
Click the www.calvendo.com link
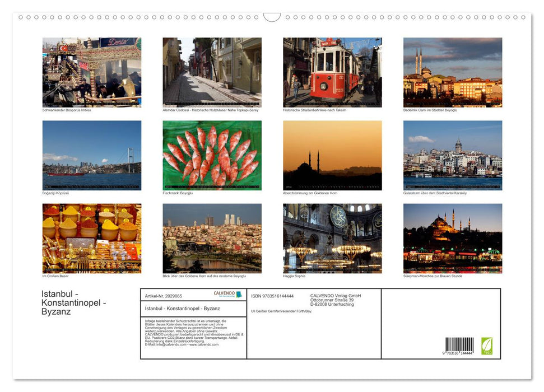[x=204, y=344]
